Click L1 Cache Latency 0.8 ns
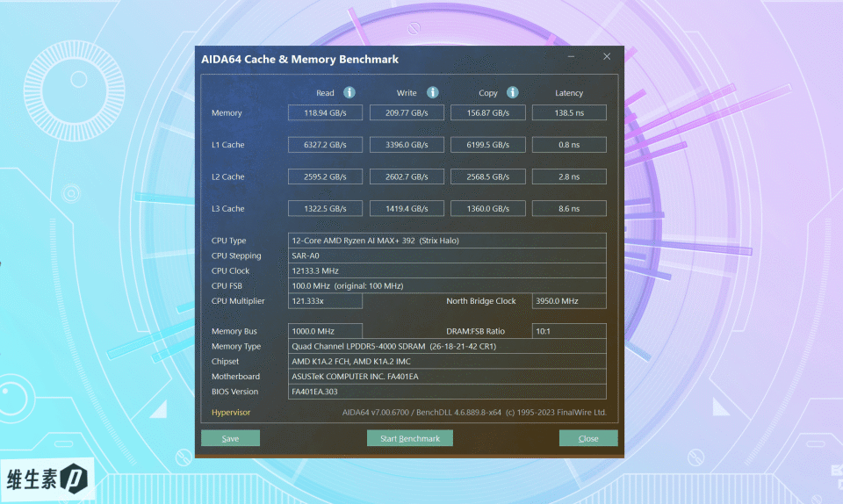The width and height of the screenshot is (843, 504). (569, 145)
